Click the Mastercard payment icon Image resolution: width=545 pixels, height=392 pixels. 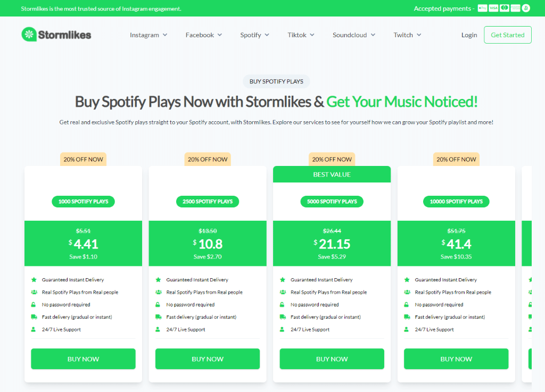pyautogui.click(x=505, y=9)
